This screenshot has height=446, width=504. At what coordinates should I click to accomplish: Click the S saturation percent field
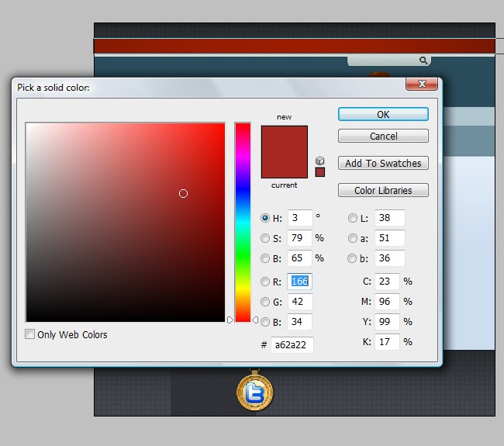click(299, 238)
